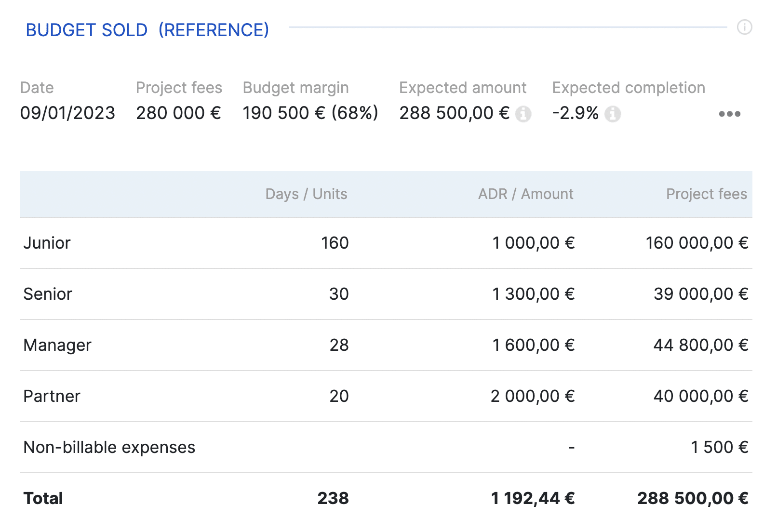Click info icon next to Expected amount value
Image resolution: width=777 pixels, height=532 pixels.
(523, 114)
